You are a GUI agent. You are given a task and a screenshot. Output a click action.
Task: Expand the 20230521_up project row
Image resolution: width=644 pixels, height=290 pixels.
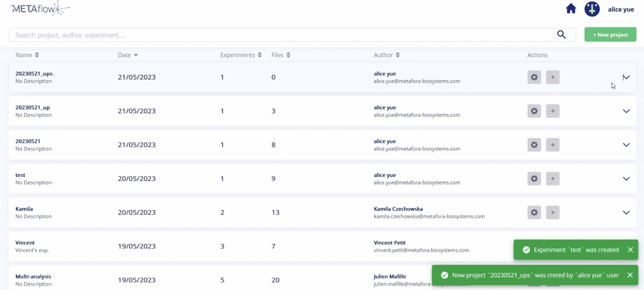626,111
